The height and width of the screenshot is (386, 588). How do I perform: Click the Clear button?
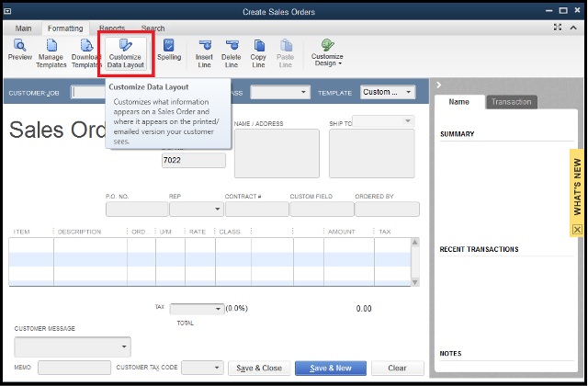[x=398, y=368]
